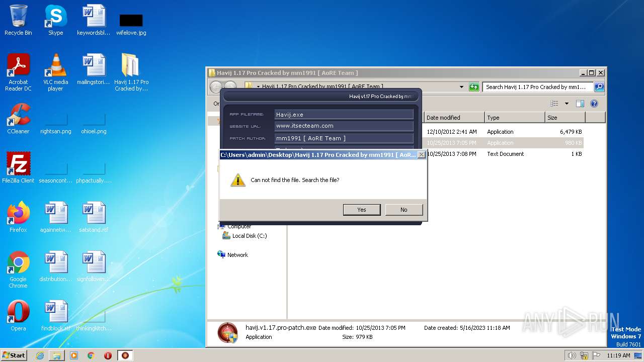644x362 pixels.
Task: Open the change view dropdown arrow
Action: point(567,104)
